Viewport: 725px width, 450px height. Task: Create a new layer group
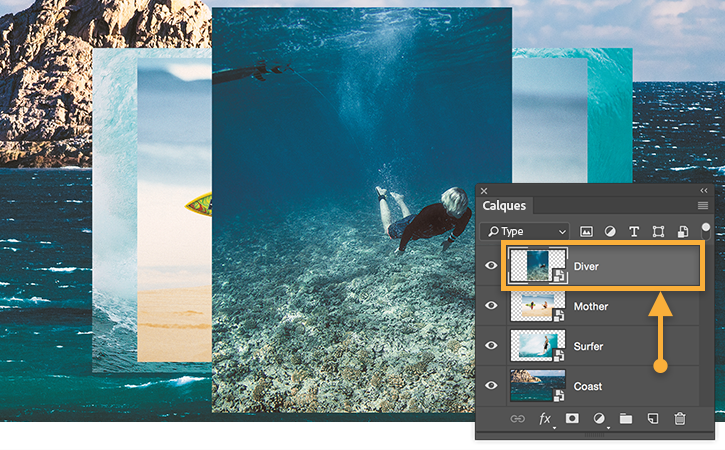(626, 419)
